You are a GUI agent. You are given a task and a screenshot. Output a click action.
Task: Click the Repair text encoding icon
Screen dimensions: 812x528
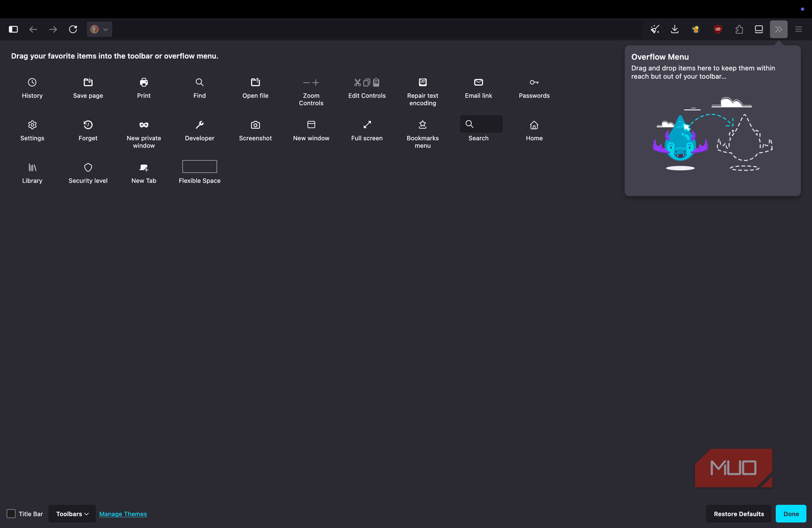tap(423, 83)
